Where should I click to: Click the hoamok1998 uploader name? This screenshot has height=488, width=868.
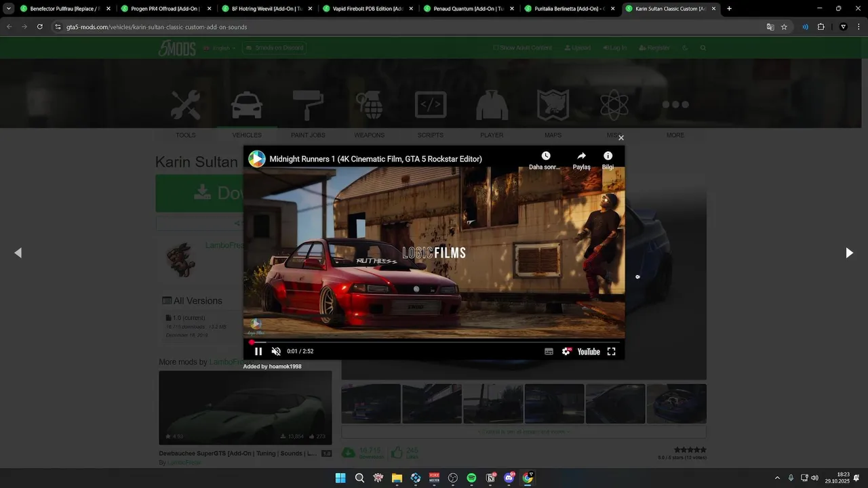click(x=285, y=367)
